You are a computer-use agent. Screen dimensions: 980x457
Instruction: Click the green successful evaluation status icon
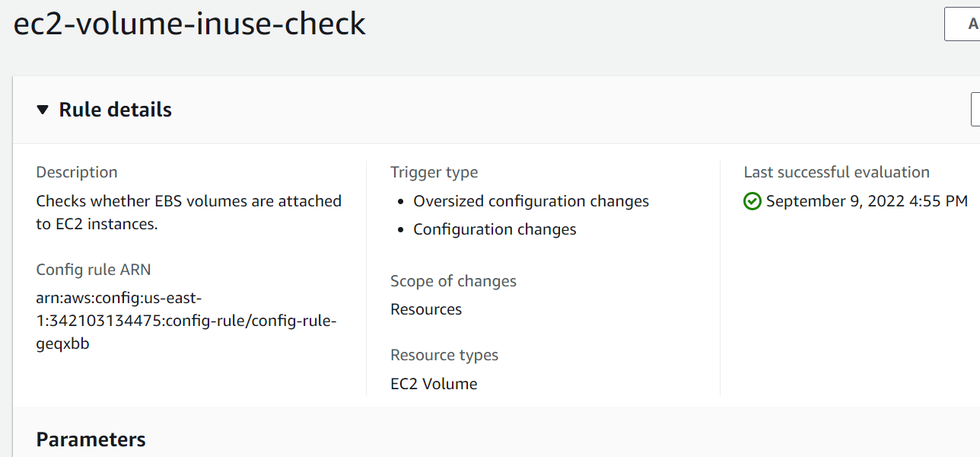(x=752, y=201)
